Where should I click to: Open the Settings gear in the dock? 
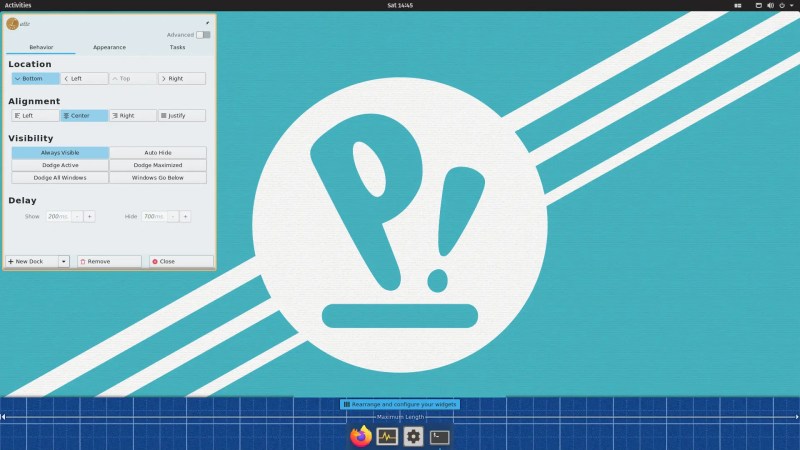tap(413, 436)
